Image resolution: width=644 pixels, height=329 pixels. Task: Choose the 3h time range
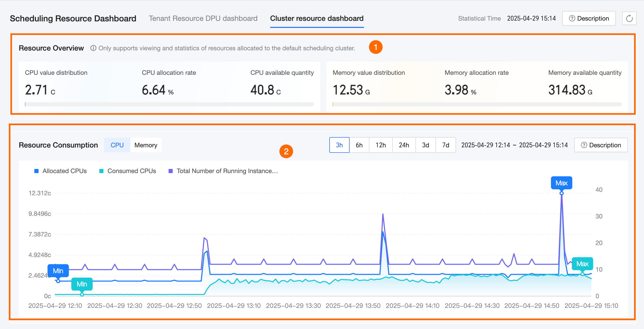339,145
